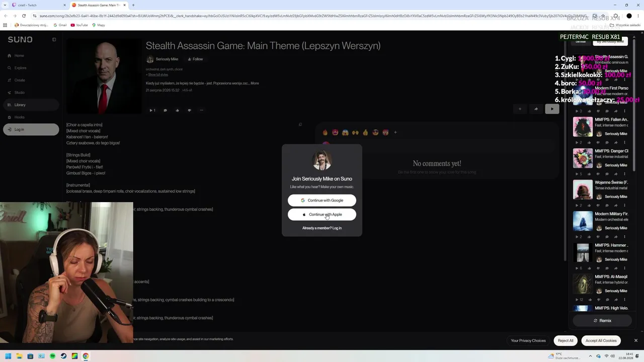Play the song from the action row
Image resolution: width=644 pixels, height=362 pixels.
152,110
